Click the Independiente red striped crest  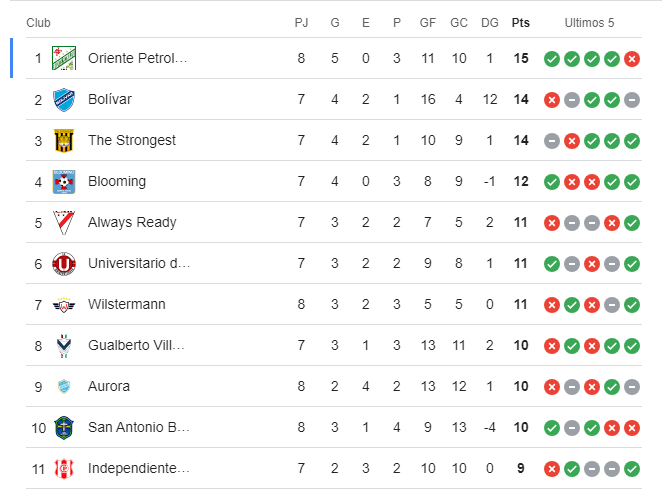[64, 469]
